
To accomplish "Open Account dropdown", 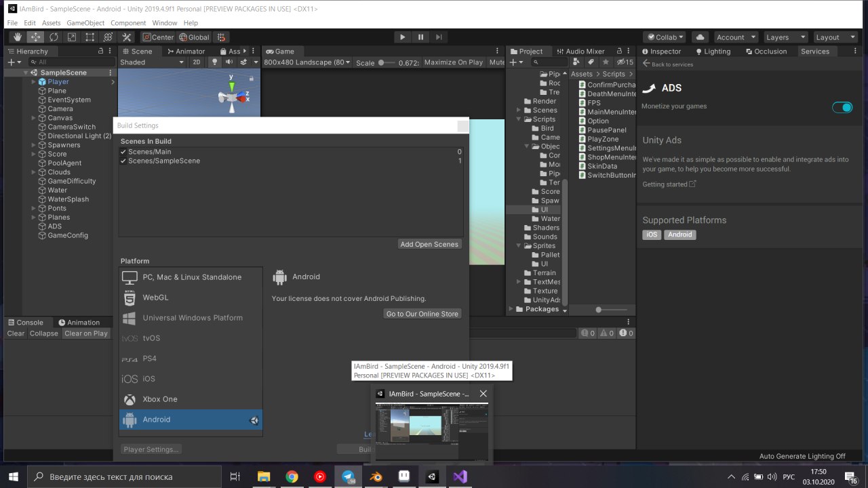I will click(x=735, y=37).
